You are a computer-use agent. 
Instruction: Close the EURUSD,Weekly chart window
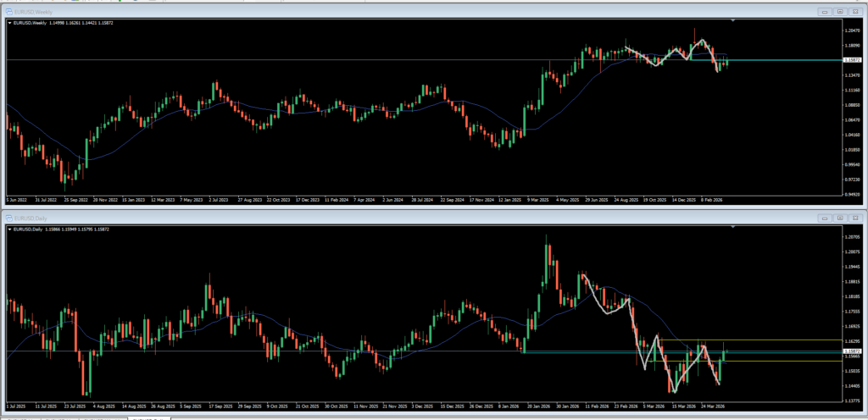(x=854, y=12)
